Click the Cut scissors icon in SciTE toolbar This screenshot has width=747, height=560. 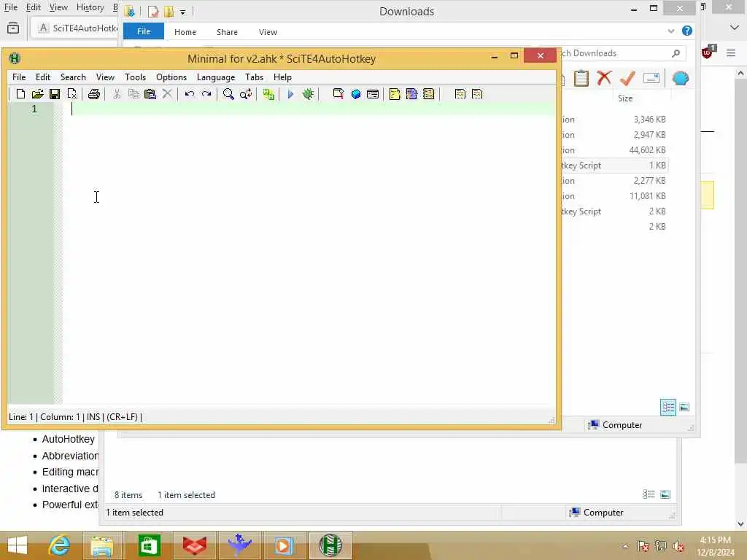(117, 94)
